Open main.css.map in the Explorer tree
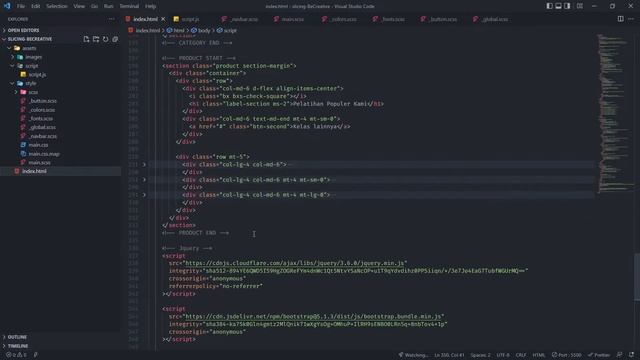Screen dimensions: 640x360 44,154
